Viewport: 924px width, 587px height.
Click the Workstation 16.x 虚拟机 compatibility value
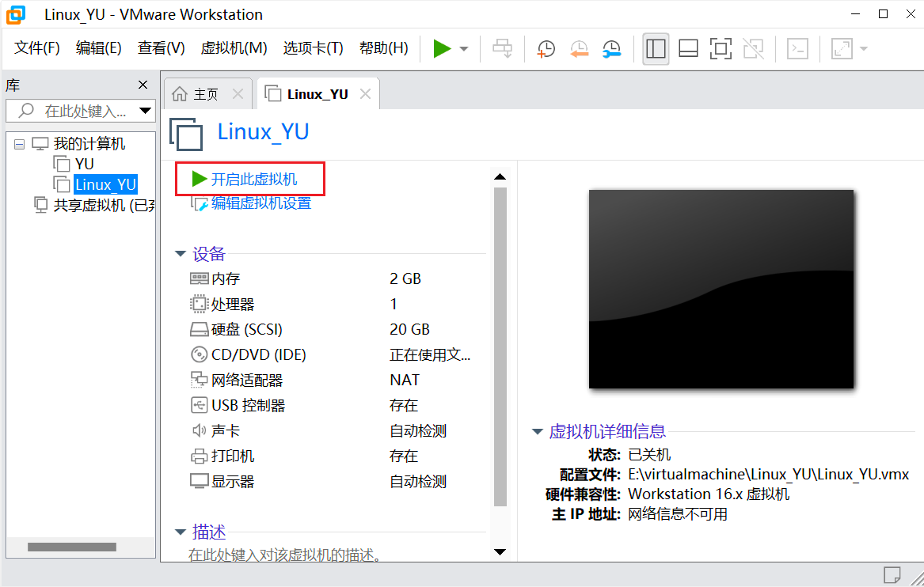709,494
